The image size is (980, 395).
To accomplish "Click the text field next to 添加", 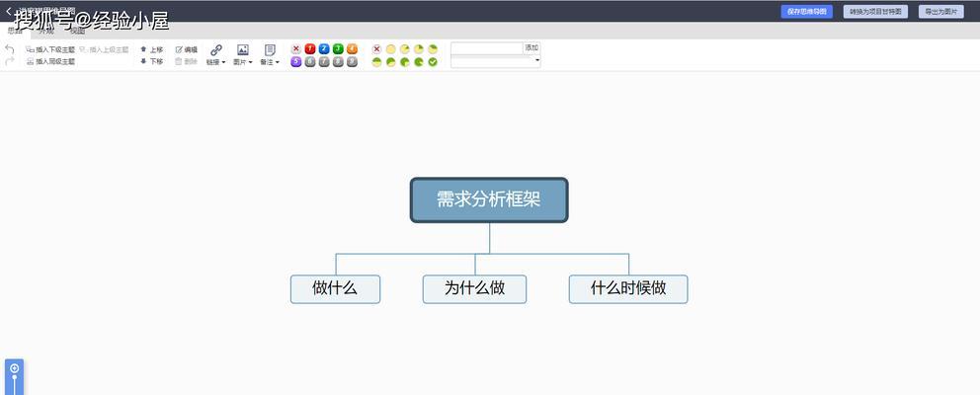I will (x=486, y=48).
